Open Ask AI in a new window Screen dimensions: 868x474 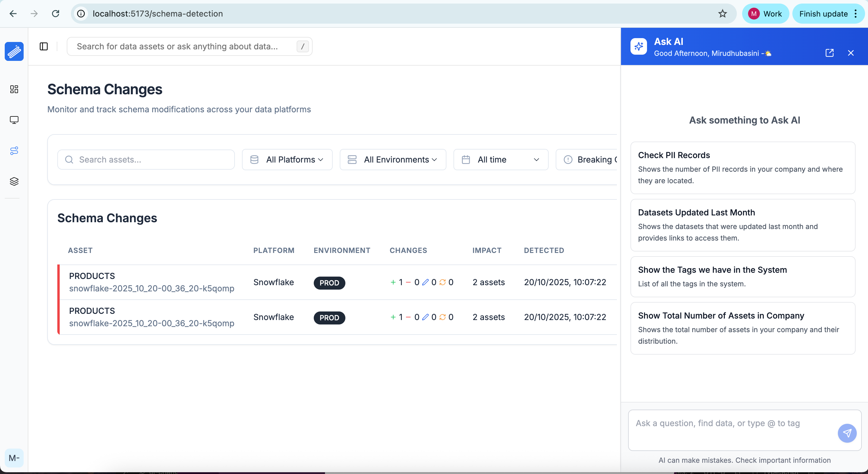coord(829,53)
